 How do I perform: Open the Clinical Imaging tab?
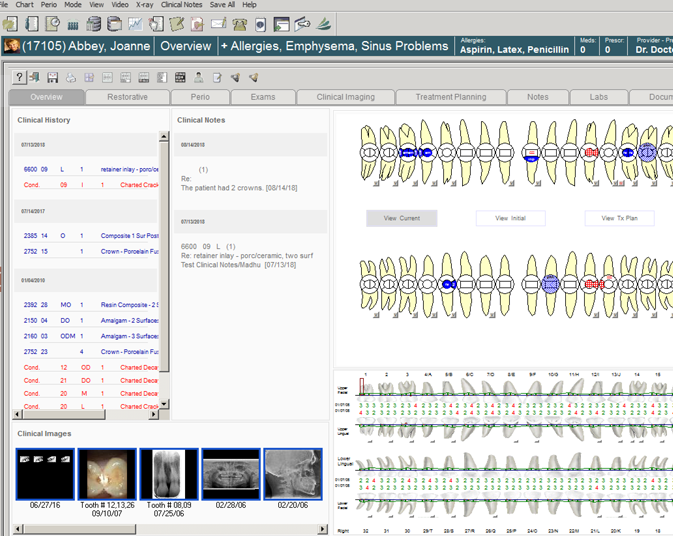tap(345, 97)
